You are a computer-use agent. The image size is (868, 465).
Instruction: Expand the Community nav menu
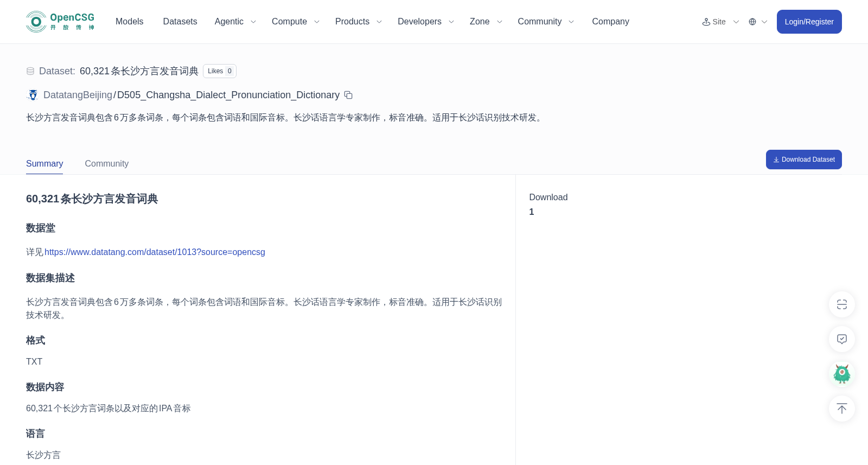point(546,22)
